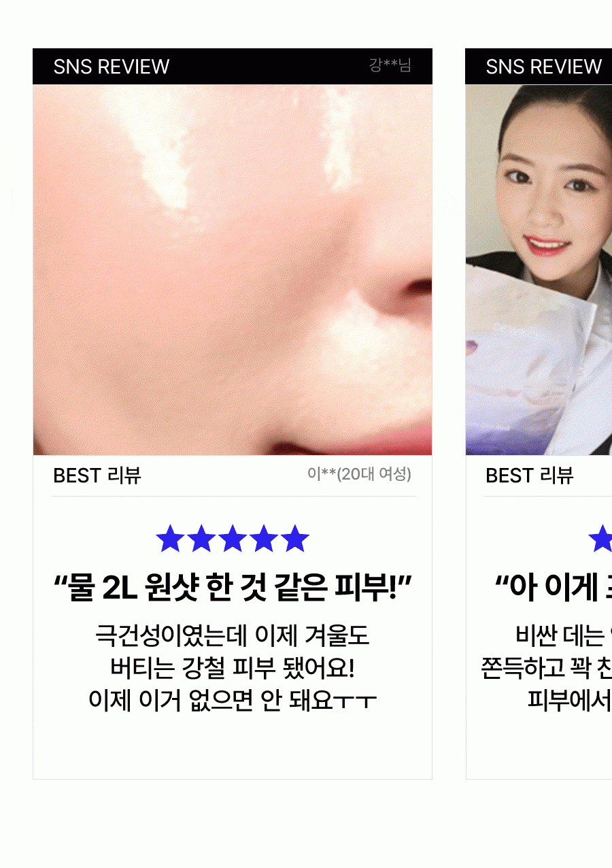The height and width of the screenshot is (868, 612).
Task: Click the second card's SNS REVIEW header
Action: 544,67
